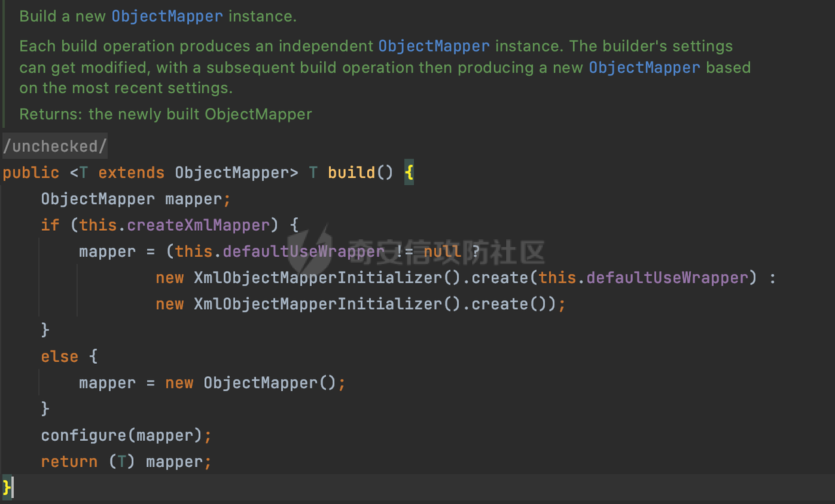Follow ObjectMapper link before the word 'based'
Viewport: 835px width, 504px height.
click(644, 68)
